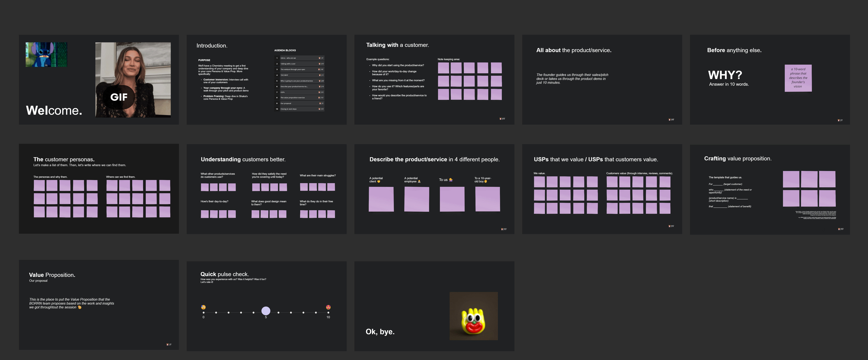The width and height of the screenshot is (868, 360).
Task: Select the large slider handle at 5
Action: coord(266,311)
